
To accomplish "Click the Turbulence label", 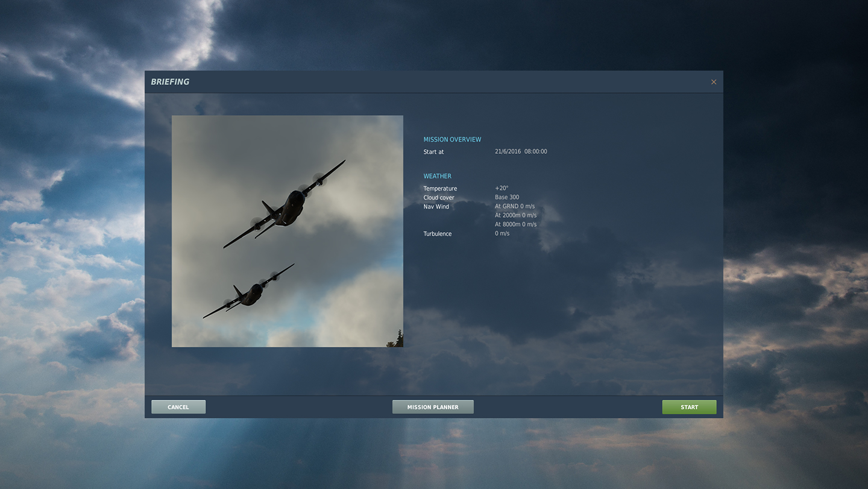I will pyautogui.click(x=437, y=234).
